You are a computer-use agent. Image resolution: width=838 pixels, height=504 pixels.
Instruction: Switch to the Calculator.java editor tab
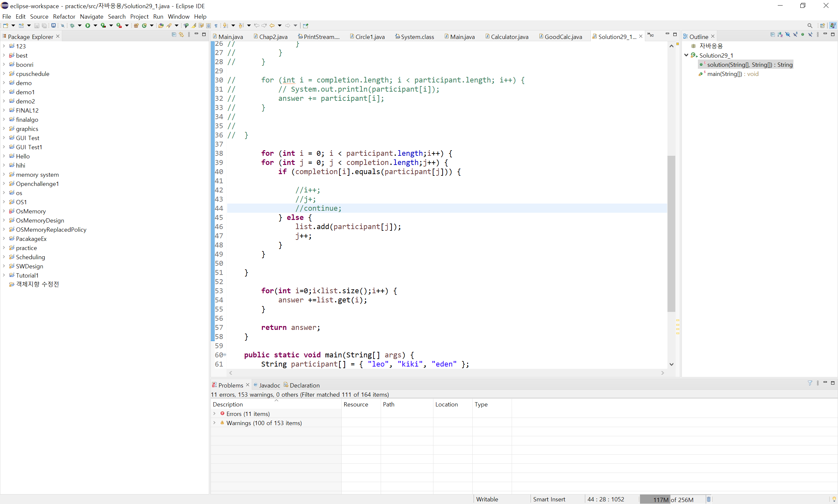click(509, 37)
